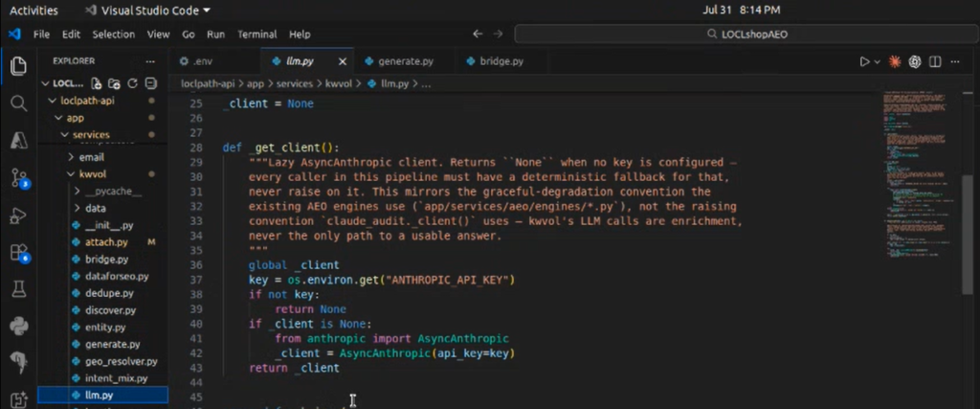Open the Terminal menu
Image resolution: width=980 pixels, height=409 pixels.
point(256,34)
